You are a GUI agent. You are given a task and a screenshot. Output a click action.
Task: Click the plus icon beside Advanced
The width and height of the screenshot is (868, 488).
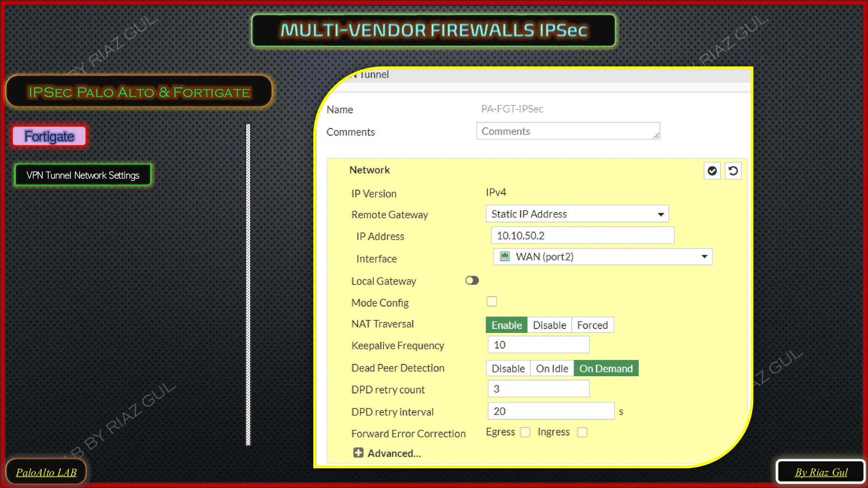point(358,453)
